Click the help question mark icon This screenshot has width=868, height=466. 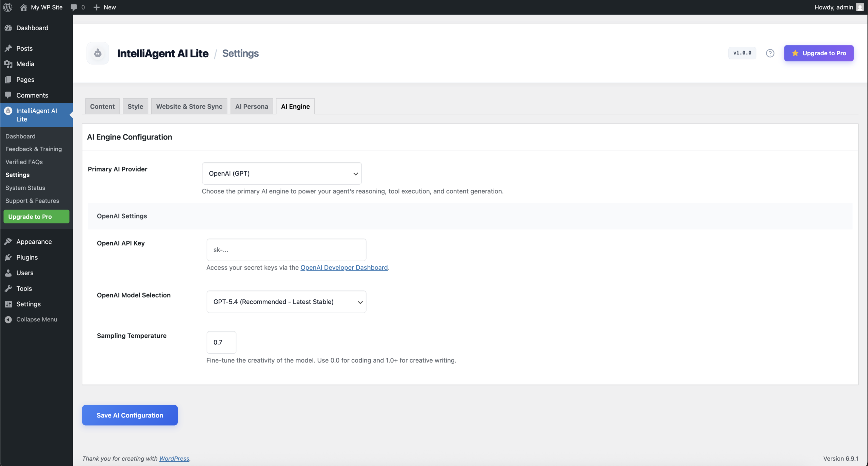pos(770,53)
